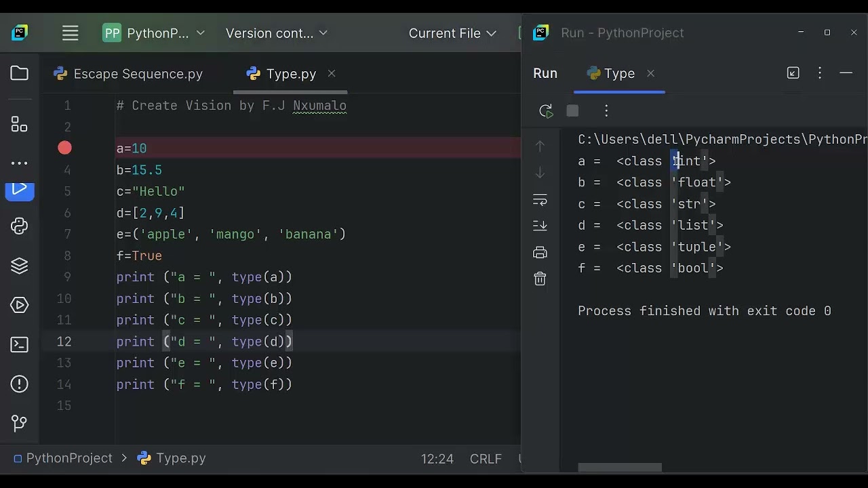Open the Structure tool window icon
This screenshot has width=868, height=488.
[x=20, y=124]
